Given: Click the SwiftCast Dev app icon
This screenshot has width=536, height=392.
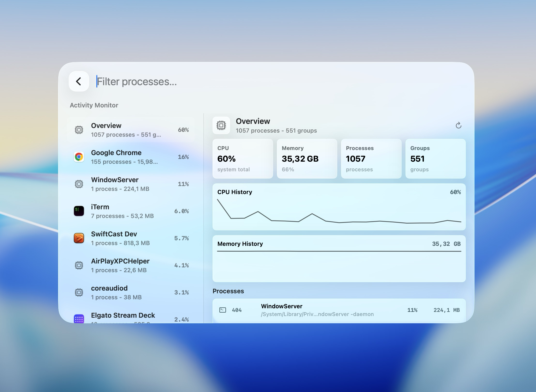Looking at the screenshot, I should (x=79, y=238).
